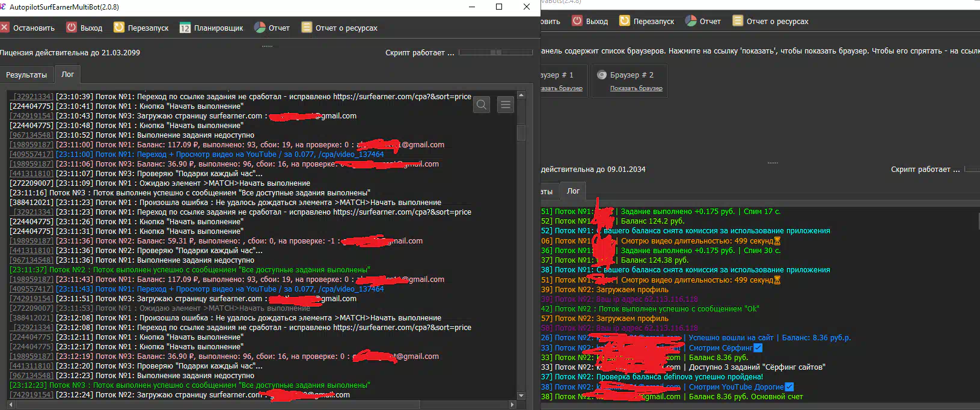Click ID link 742919154 on the 23:10:43 line
Image resolution: width=980 pixels, height=410 pixels.
click(x=31, y=115)
